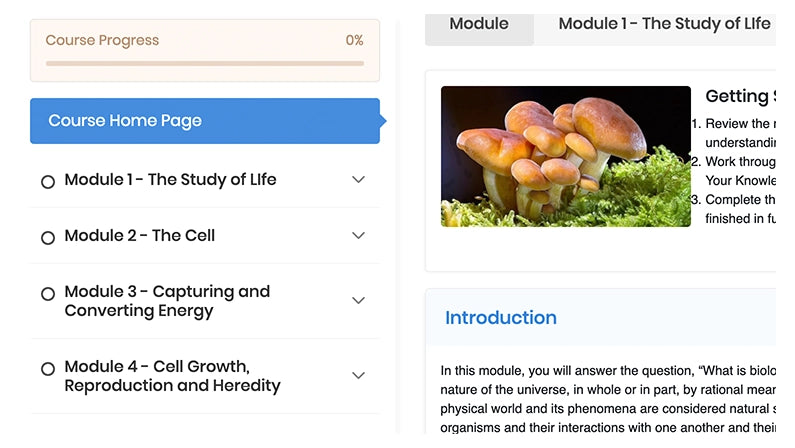Expand Module 3 - Capturing and Converting Energy chevron
This screenshot has width=795, height=448.
[x=359, y=301]
